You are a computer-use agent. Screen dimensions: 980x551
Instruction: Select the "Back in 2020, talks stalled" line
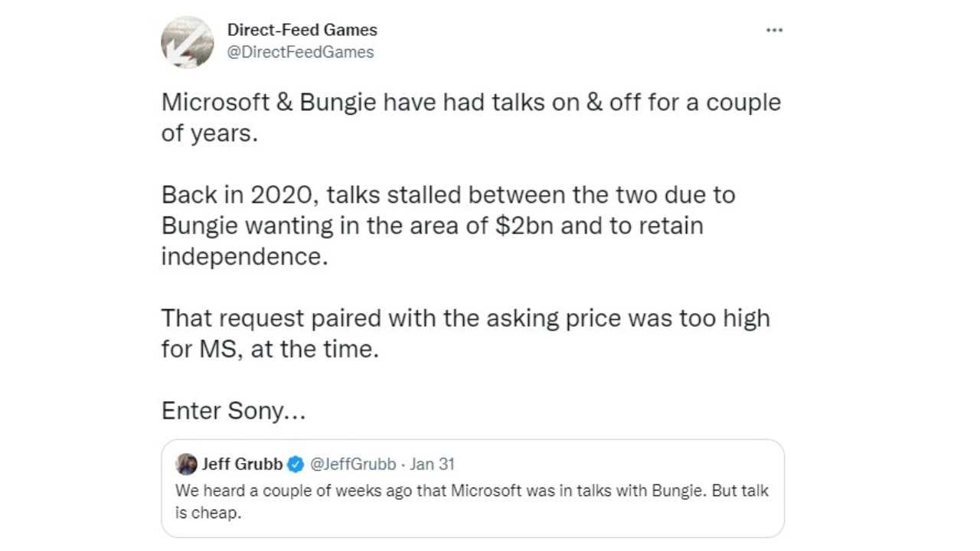[448, 194]
